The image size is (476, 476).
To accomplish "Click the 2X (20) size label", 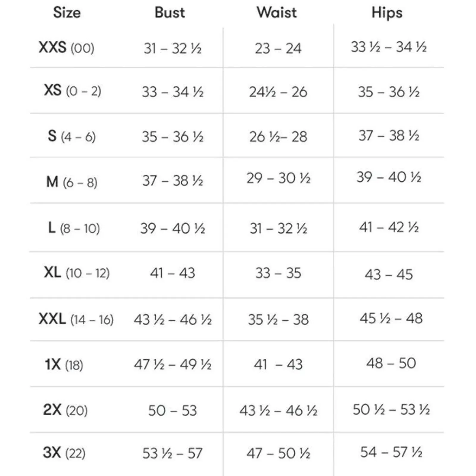I will [x=65, y=410].
